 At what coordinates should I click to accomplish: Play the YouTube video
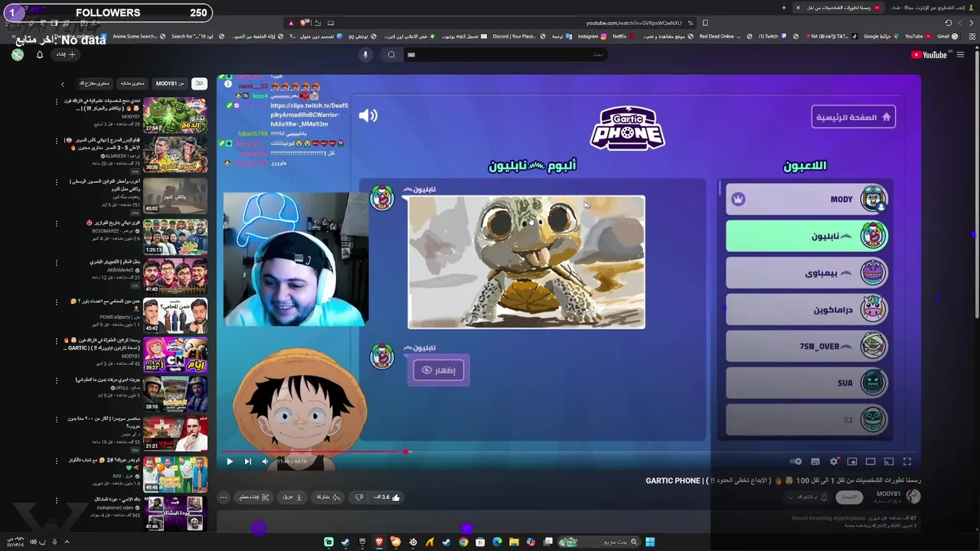[x=229, y=461]
